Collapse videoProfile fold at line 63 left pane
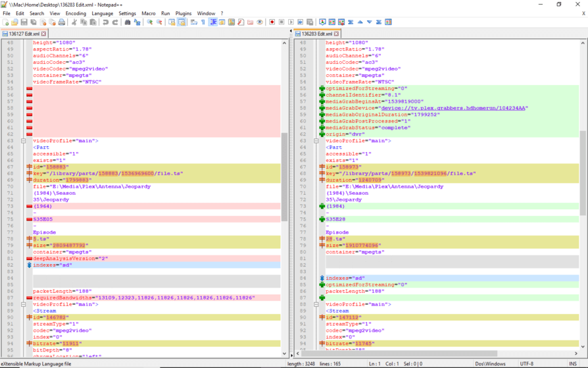This screenshot has width=588, height=368. (24, 141)
